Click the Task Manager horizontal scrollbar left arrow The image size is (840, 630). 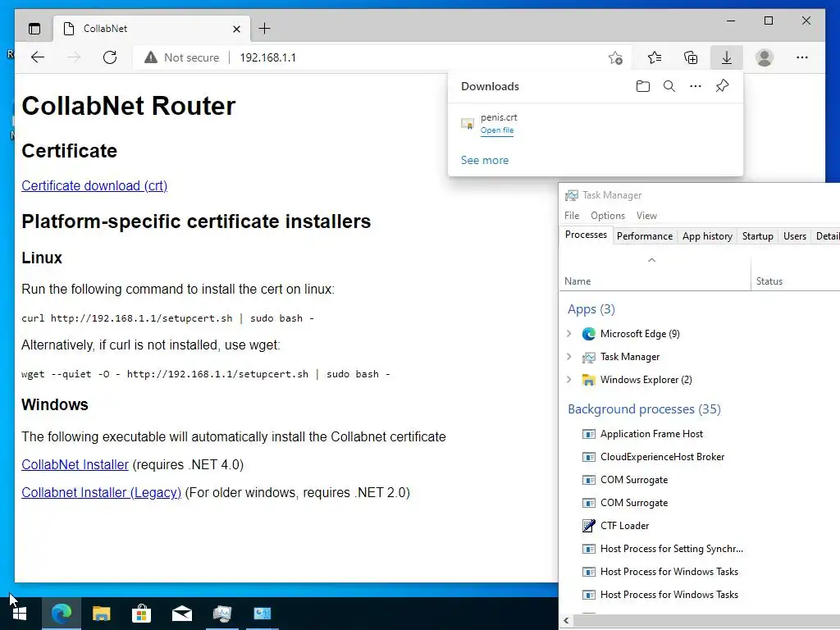point(566,622)
